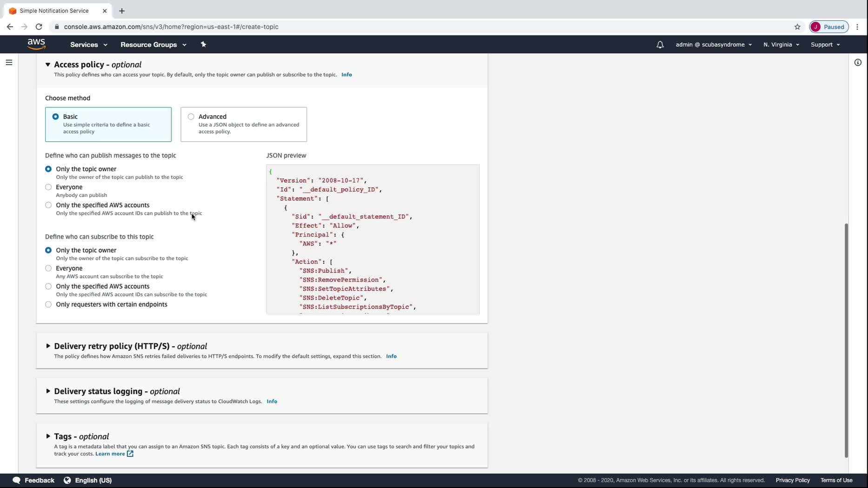This screenshot has height=488, width=868.
Task: Close the Simple Notification Service tab
Action: (105, 11)
